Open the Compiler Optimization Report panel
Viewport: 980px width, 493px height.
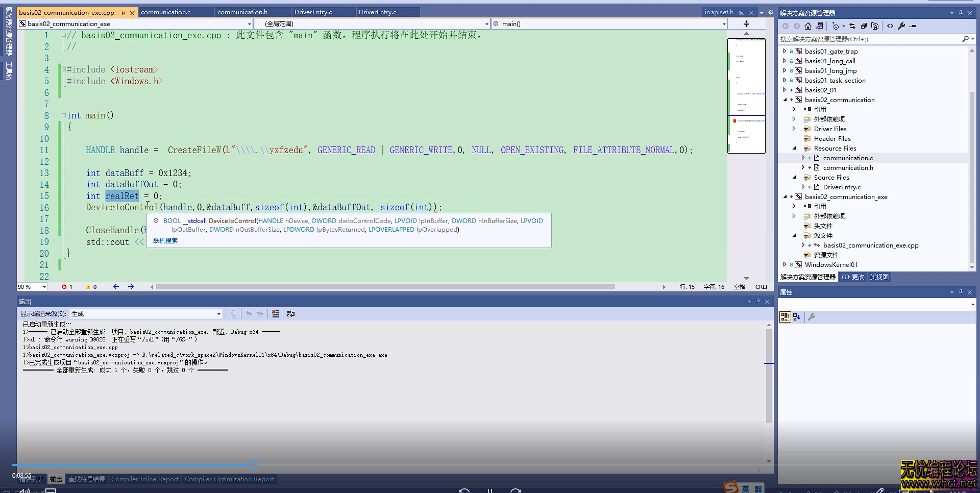click(229, 479)
